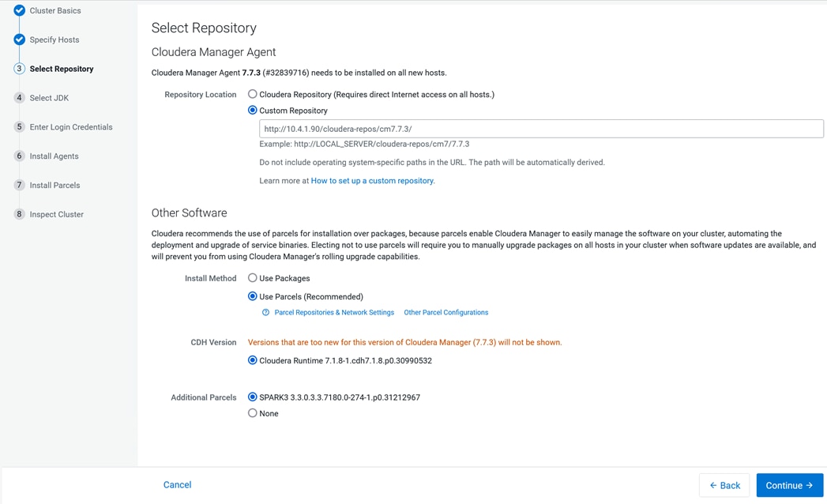Click step 5 circle for Enter Login Credentials
The width and height of the screenshot is (827, 504).
tap(20, 126)
